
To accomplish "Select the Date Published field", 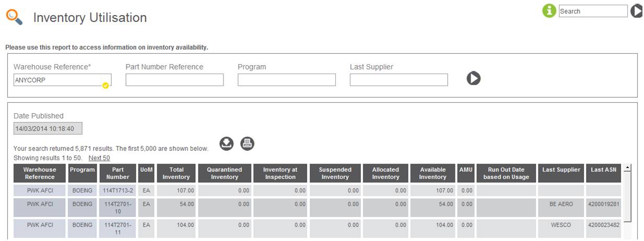I will pos(48,128).
